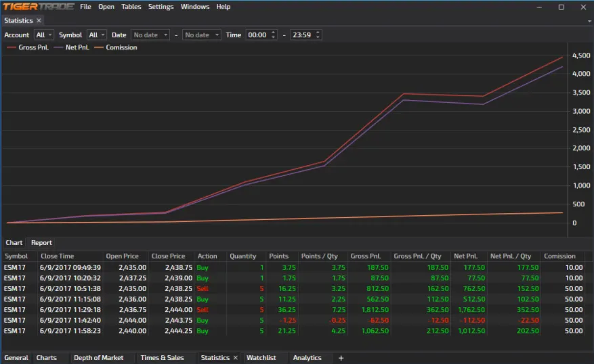
Task: Switch to the Analytics workspace tab
Action: click(x=307, y=358)
